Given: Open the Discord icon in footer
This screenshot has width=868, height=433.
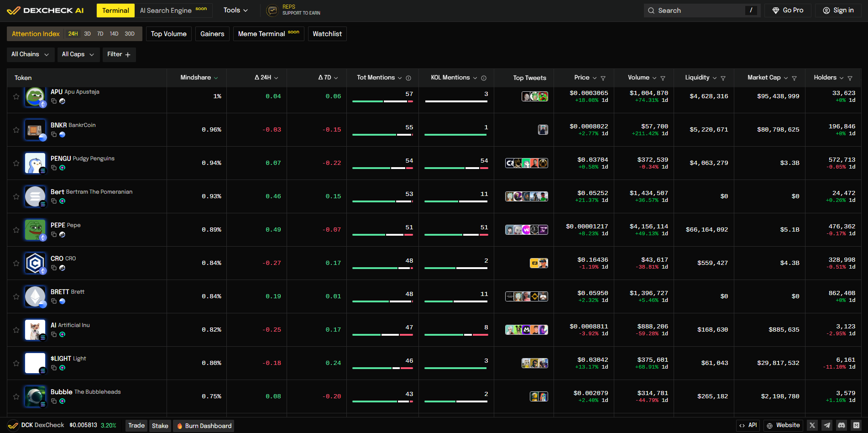Looking at the screenshot, I should point(842,425).
